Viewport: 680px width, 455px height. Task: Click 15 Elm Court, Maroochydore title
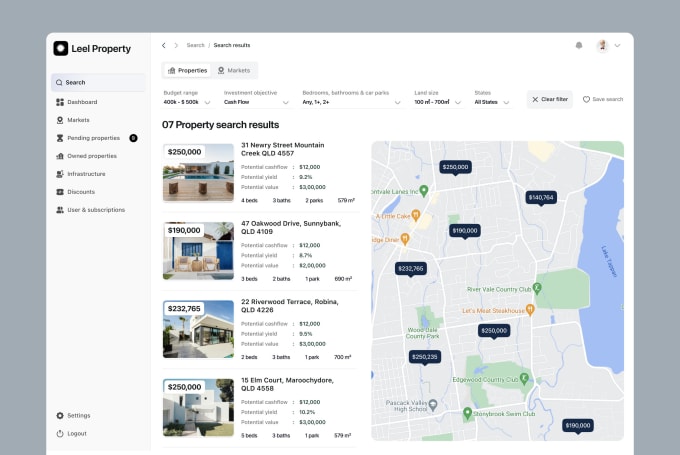pyautogui.click(x=288, y=384)
